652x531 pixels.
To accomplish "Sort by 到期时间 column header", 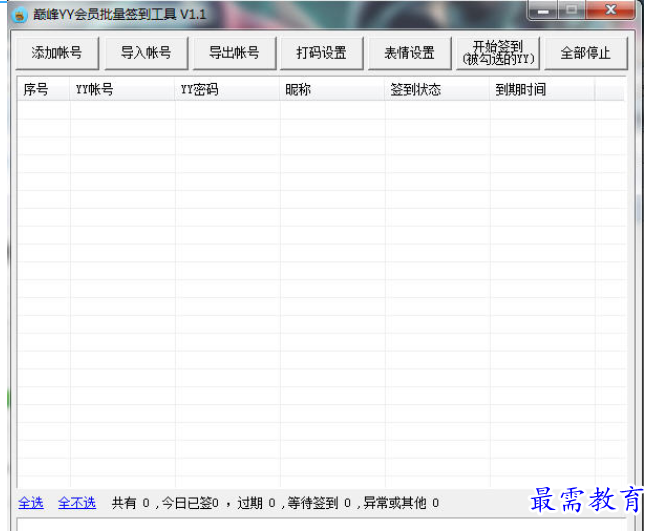I will tap(542, 89).
